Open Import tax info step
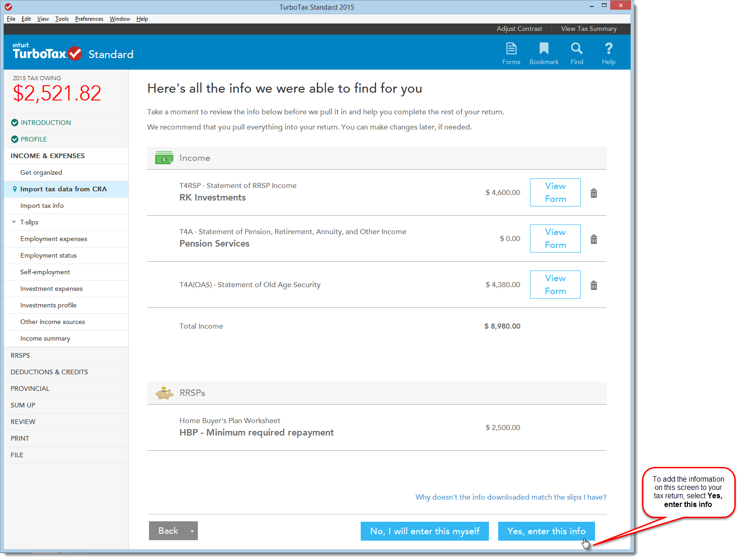 point(66,206)
